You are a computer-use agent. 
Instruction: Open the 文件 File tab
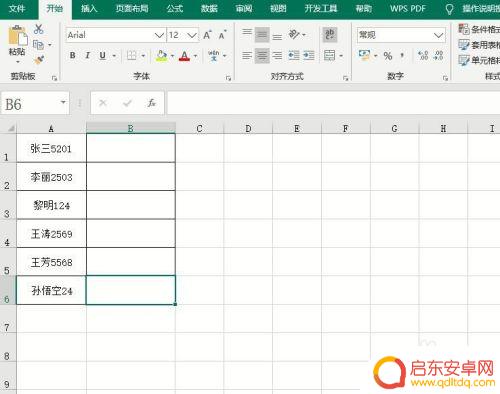click(17, 8)
